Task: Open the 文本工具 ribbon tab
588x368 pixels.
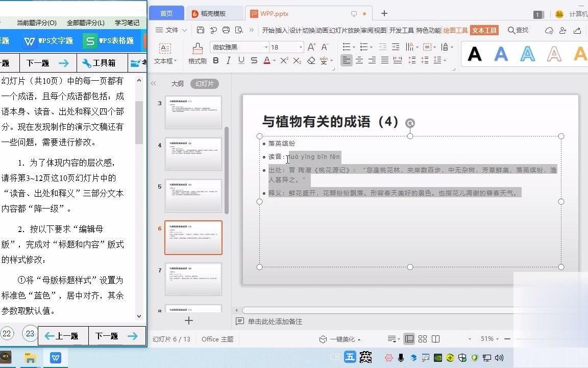Action: click(484, 30)
